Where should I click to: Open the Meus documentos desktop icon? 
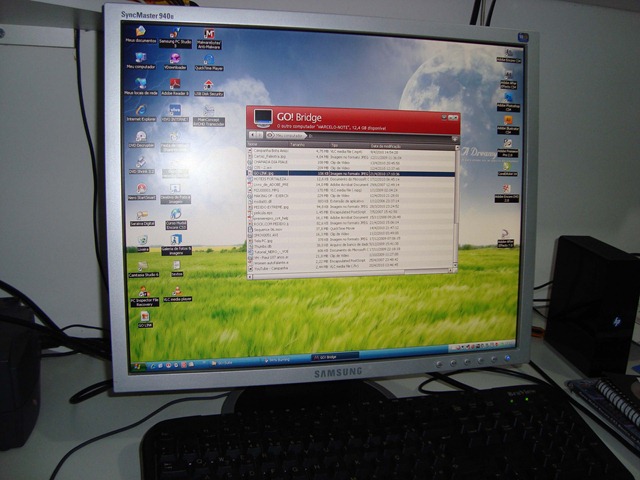click(141, 35)
